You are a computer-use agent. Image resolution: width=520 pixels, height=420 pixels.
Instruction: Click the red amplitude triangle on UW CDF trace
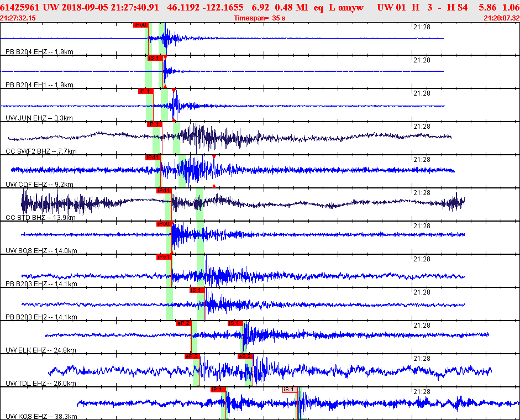pyautogui.click(x=214, y=158)
